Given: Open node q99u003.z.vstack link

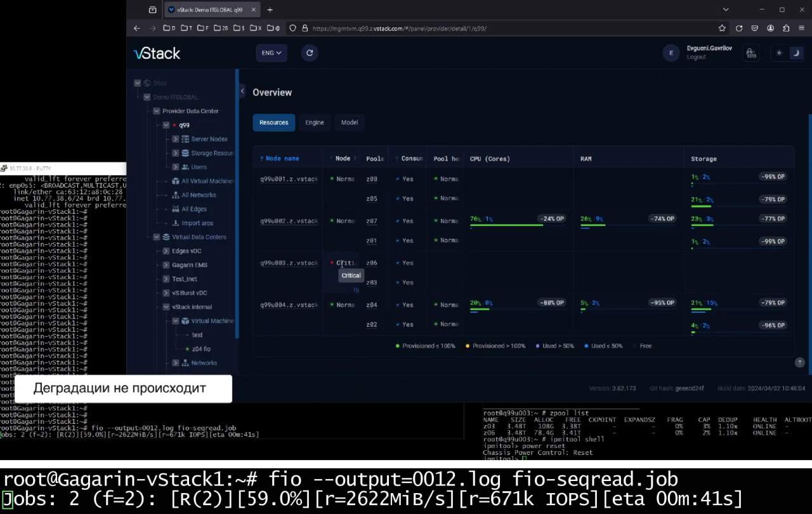Looking at the screenshot, I should coord(289,263).
